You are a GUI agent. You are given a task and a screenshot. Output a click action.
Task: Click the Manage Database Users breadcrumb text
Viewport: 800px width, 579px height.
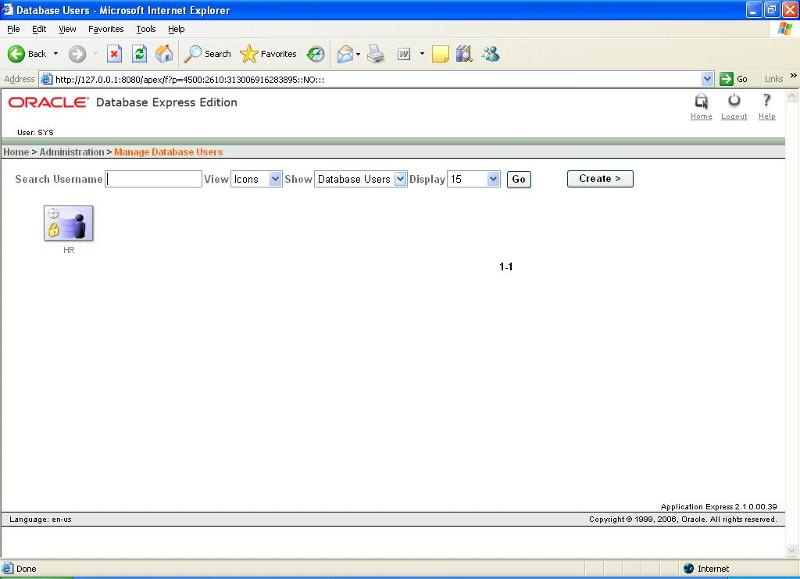point(168,152)
